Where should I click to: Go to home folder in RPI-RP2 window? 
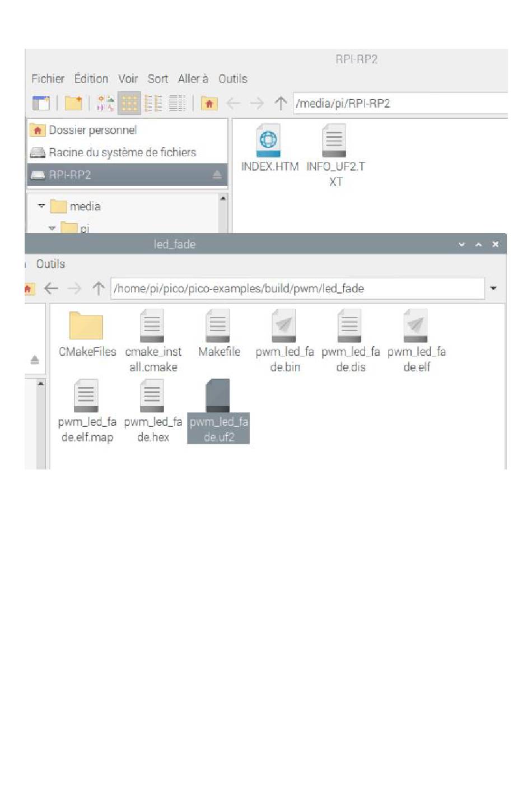coord(209,103)
